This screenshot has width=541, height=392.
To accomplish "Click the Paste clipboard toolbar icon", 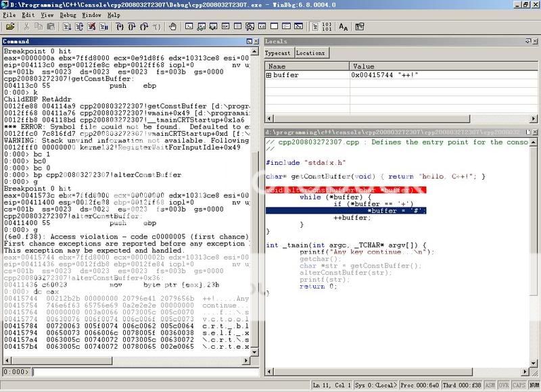I will point(51,26).
